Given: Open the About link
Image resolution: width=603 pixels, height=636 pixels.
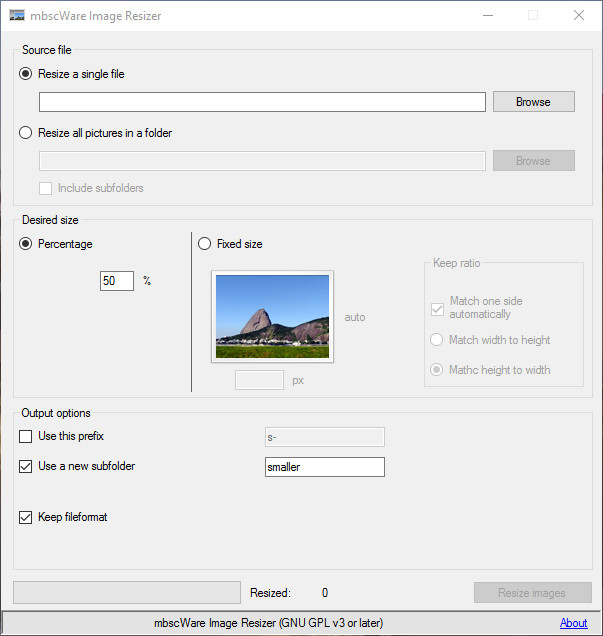Looking at the screenshot, I should coord(573,623).
